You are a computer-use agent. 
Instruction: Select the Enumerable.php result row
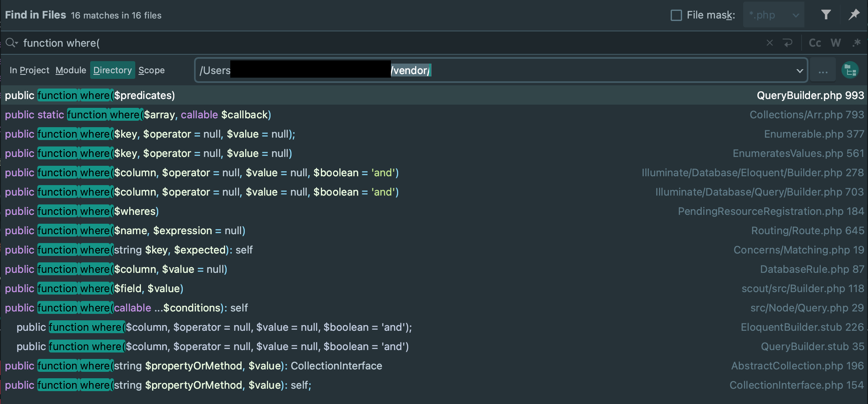[403, 134]
